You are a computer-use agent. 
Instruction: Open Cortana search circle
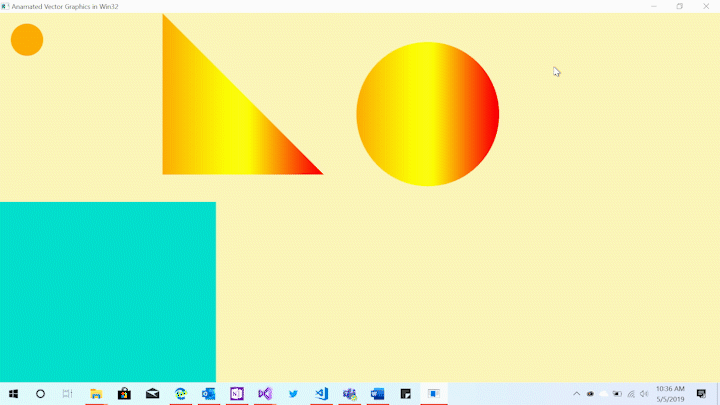pos(40,394)
